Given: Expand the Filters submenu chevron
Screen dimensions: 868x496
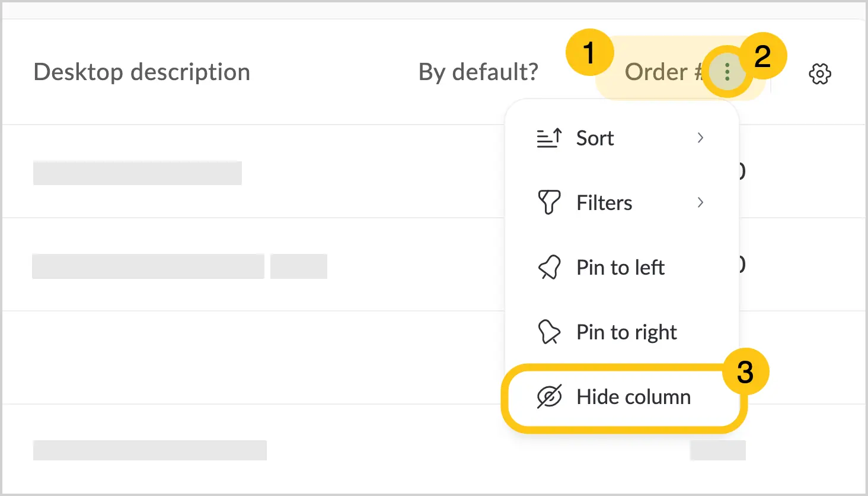Looking at the screenshot, I should coord(700,202).
